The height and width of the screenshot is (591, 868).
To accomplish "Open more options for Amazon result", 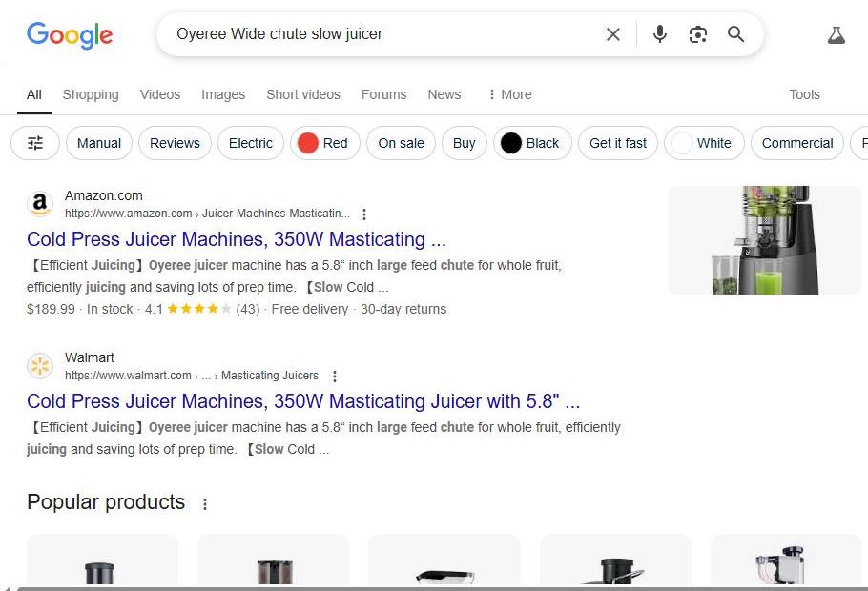I will [363, 214].
